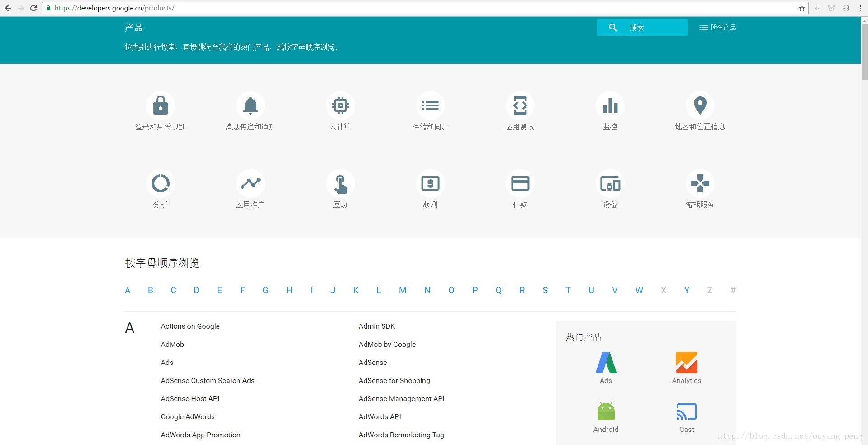Screen dimensions: 868x445
Task: Open the app promotion (应用推广) trend icon
Action: pyautogui.click(x=251, y=183)
